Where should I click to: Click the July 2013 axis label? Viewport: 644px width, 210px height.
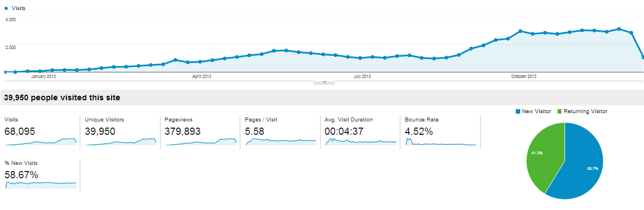click(x=362, y=76)
